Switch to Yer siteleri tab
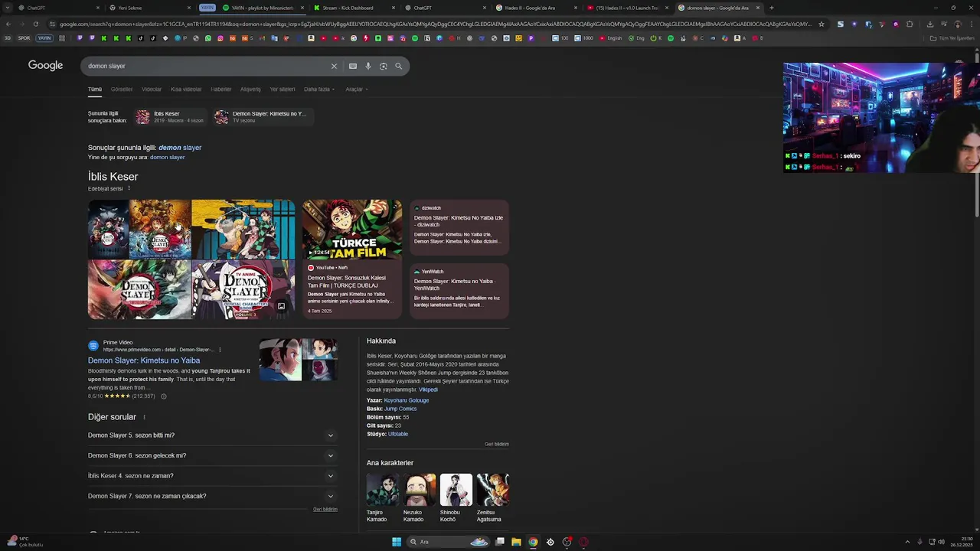The width and height of the screenshot is (980, 551). coord(283,90)
